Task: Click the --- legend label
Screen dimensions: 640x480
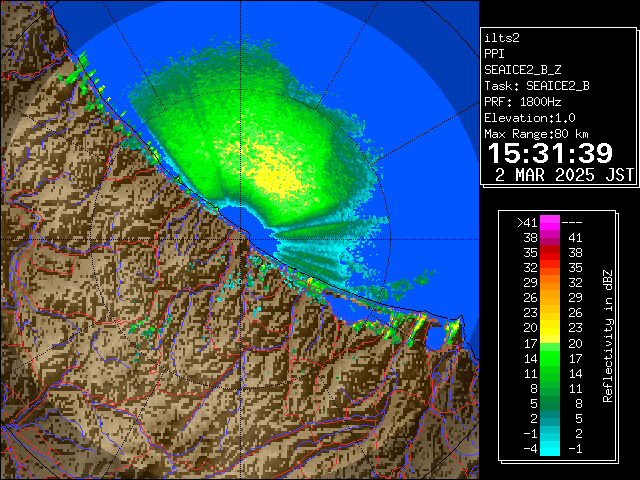Action: [572, 222]
